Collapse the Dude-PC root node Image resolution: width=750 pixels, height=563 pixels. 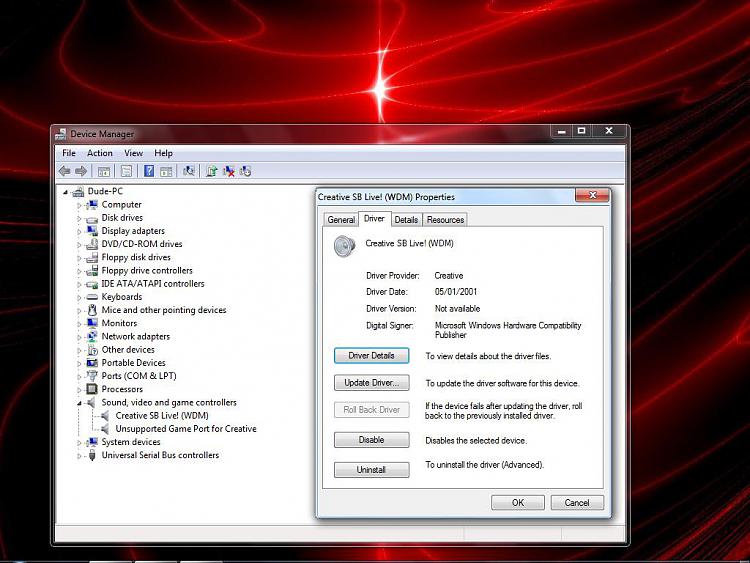tap(66, 192)
